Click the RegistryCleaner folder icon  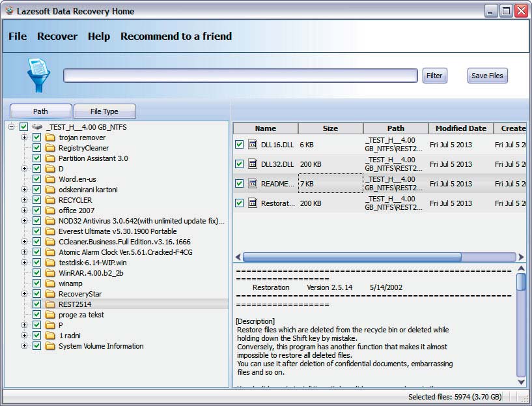tap(50, 148)
